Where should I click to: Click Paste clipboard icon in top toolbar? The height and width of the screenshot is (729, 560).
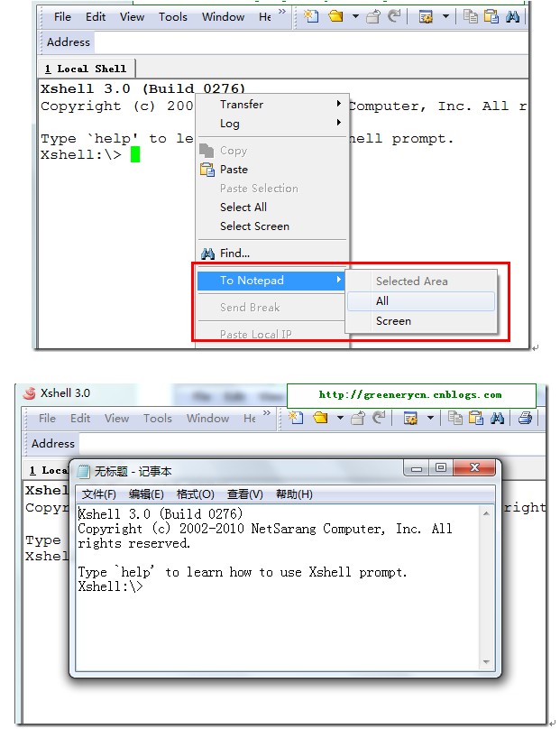[x=491, y=17]
